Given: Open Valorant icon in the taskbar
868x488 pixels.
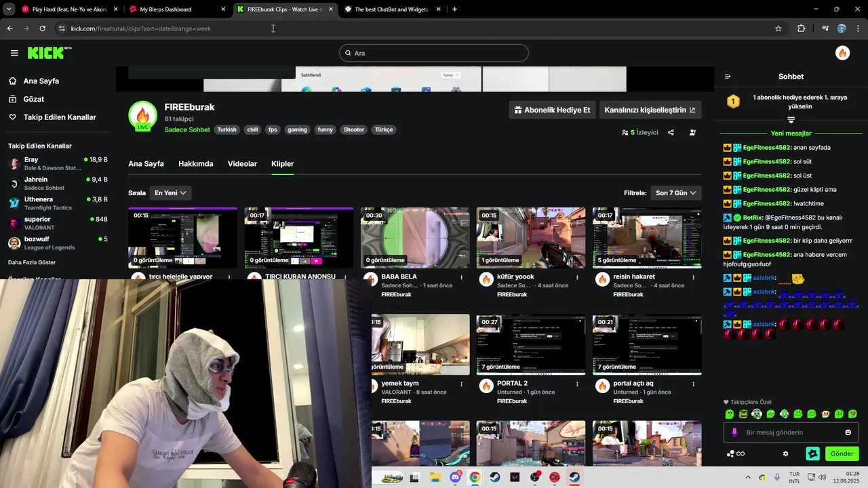Looking at the screenshot, I should click(x=515, y=477).
